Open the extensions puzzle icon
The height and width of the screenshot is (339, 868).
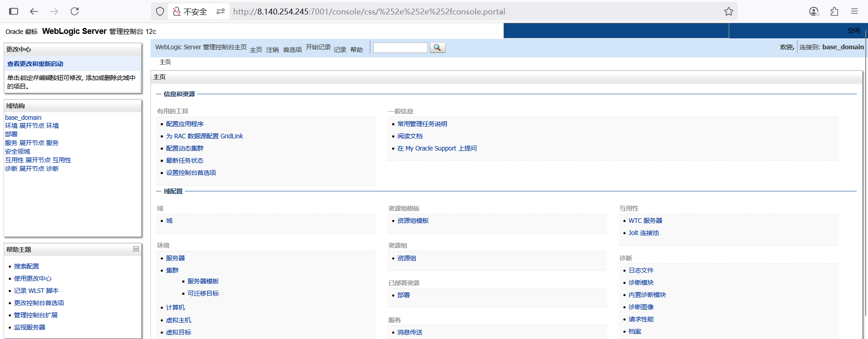click(x=834, y=11)
